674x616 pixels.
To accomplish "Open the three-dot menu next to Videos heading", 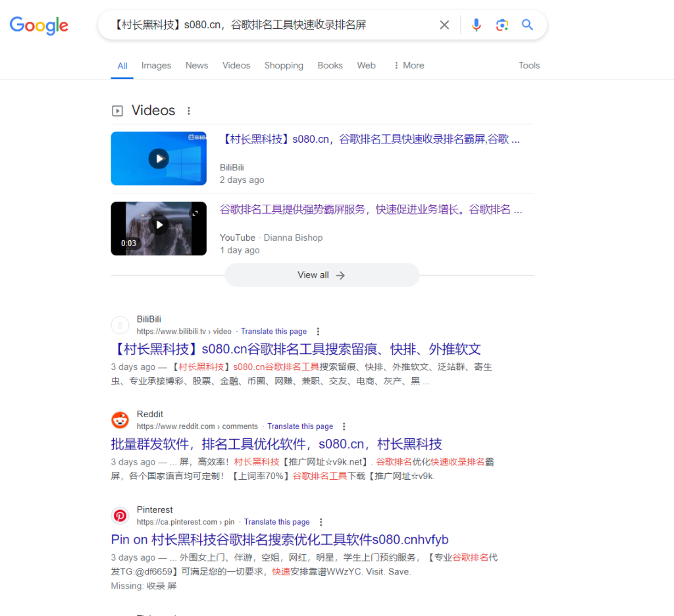I will click(189, 110).
